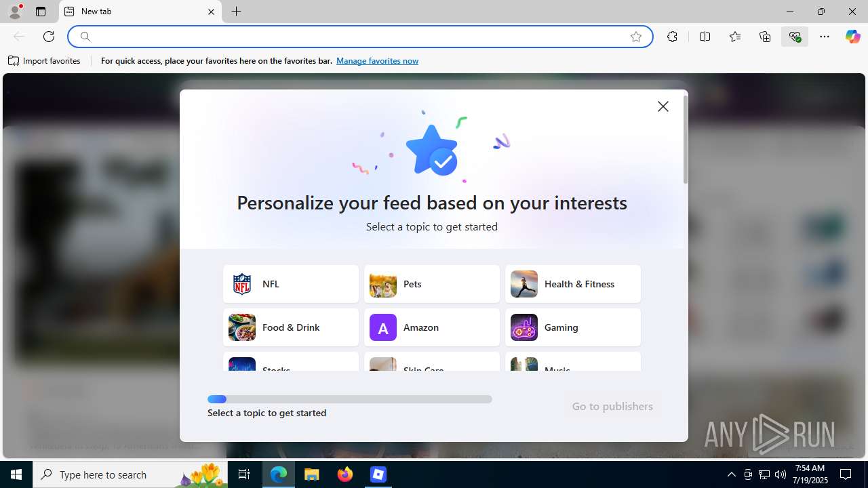This screenshot has width=868, height=488.
Task: Click the NFL logo image
Action: tap(242, 284)
